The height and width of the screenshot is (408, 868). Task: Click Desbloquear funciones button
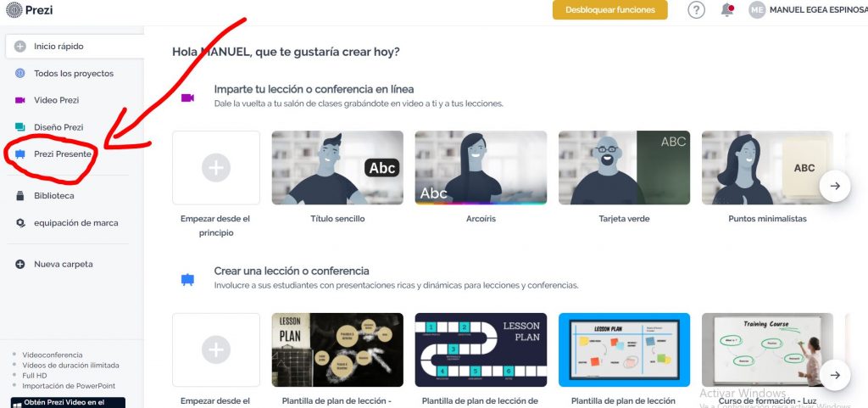pos(610,10)
